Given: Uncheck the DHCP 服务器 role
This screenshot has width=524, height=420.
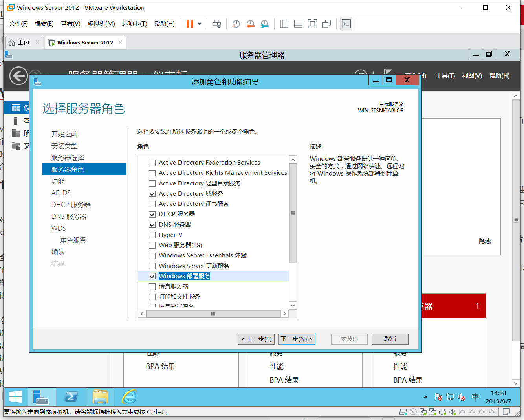Looking at the screenshot, I should (152, 214).
